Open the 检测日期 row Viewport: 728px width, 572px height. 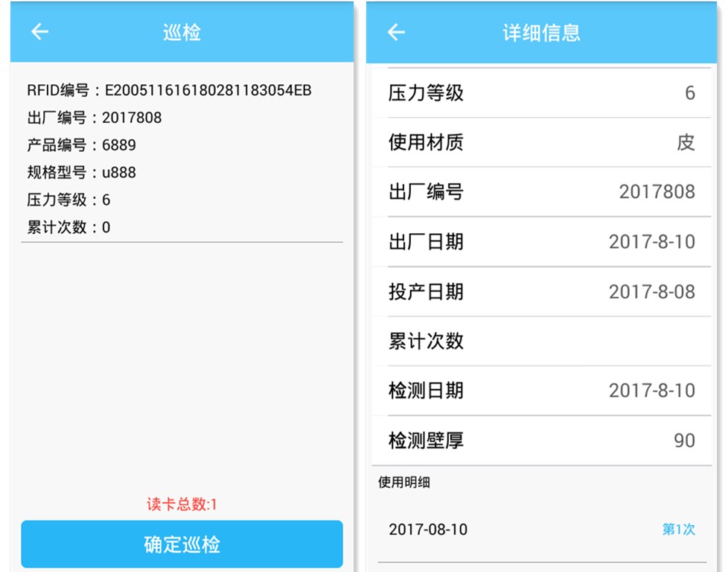click(x=541, y=390)
